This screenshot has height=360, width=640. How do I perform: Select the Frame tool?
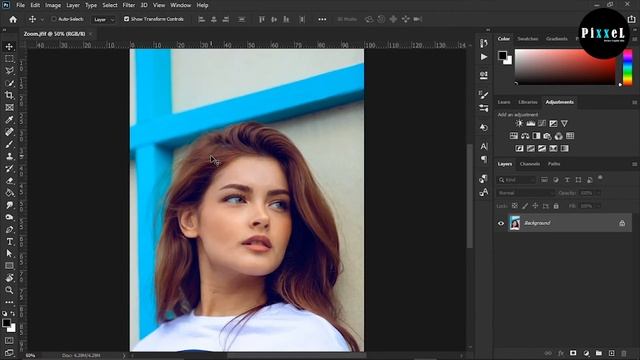9,107
